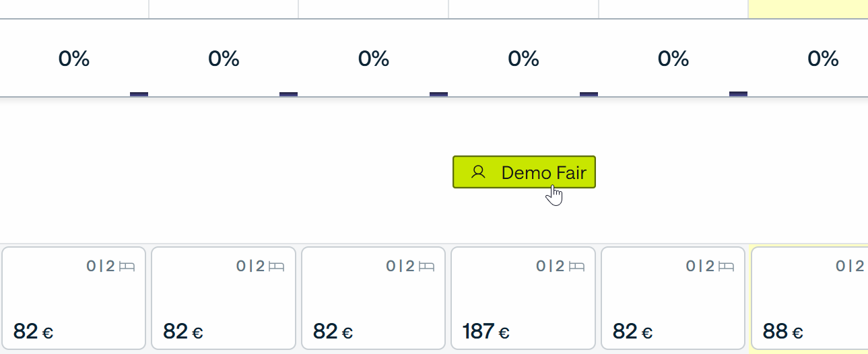Open the third 82 € price card
The width and height of the screenshot is (868, 354).
pyautogui.click(x=374, y=298)
